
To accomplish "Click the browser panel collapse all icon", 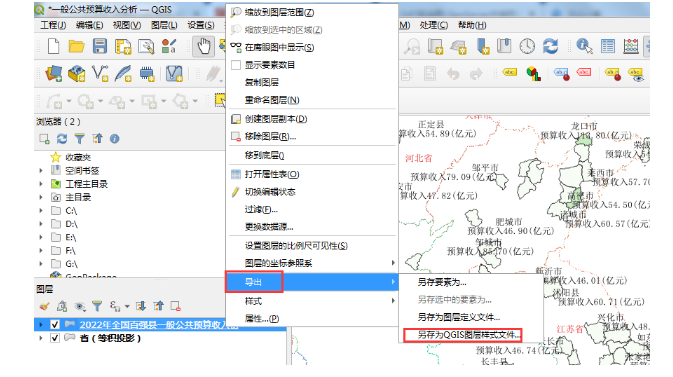I will tap(97, 138).
